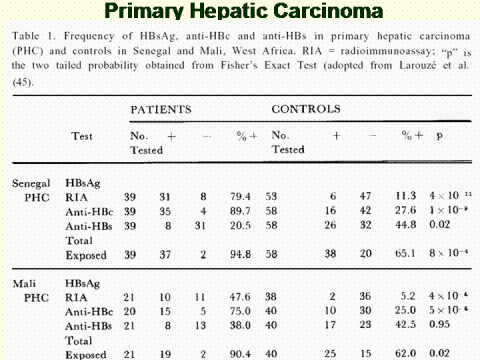Click the 65.1 controls Total Exposed percentage

[x=405, y=253]
